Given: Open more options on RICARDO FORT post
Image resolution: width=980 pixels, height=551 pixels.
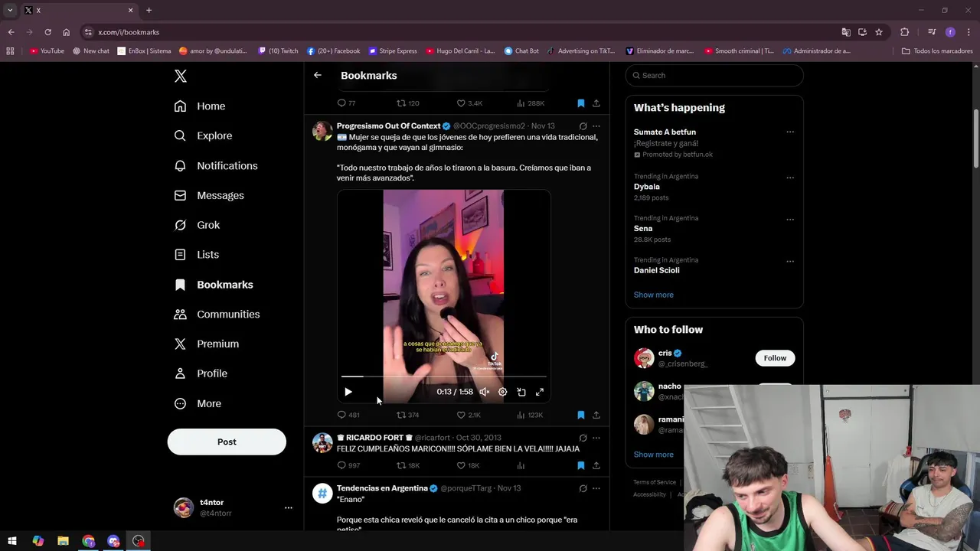Looking at the screenshot, I should click(596, 438).
